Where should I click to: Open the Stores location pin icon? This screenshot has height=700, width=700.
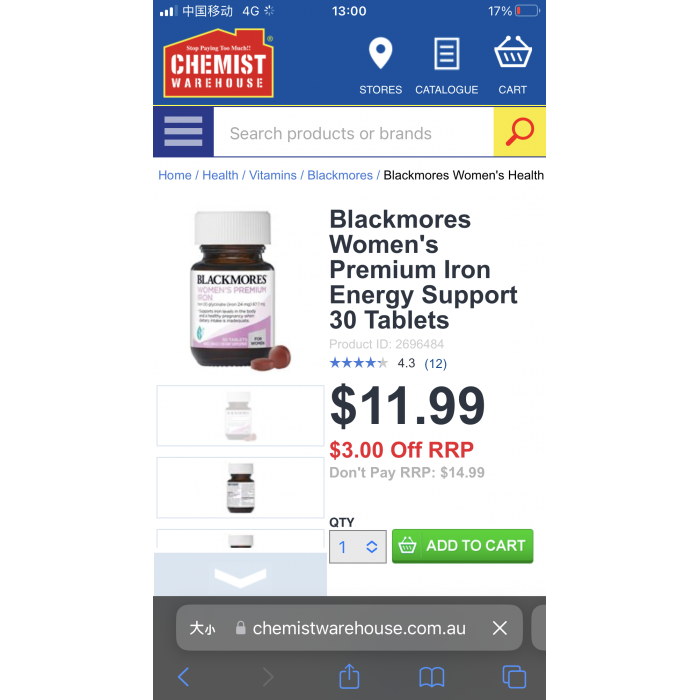380,54
